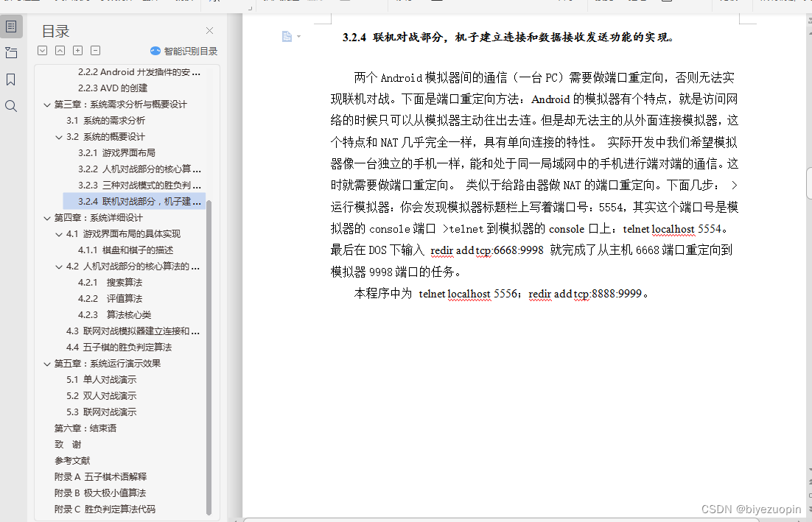Collapse 4.1 游戏界面布局的具体实现
This screenshot has width=812, height=522.
tap(59, 234)
